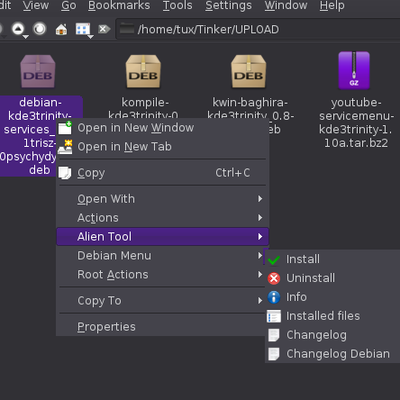This screenshot has width=400, height=400.
Task: Click the Copy pages icon
Action: pos(65,173)
